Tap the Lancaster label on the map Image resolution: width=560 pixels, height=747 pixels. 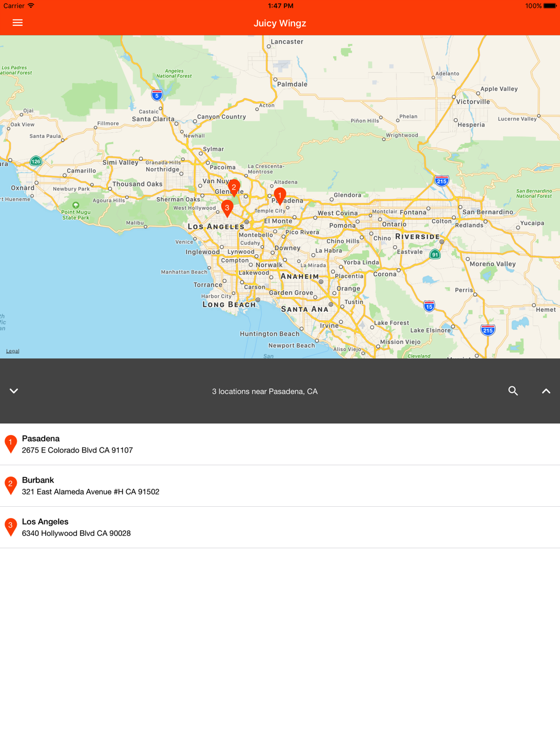(x=287, y=41)
